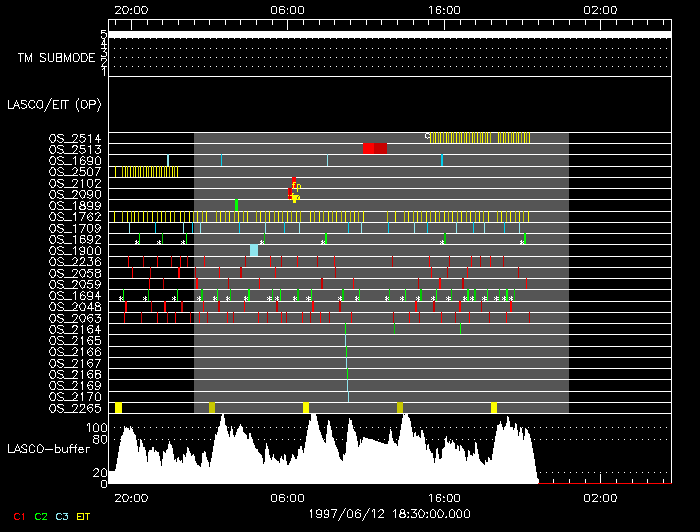Click the OS_1899 row label

coord(75,206)
